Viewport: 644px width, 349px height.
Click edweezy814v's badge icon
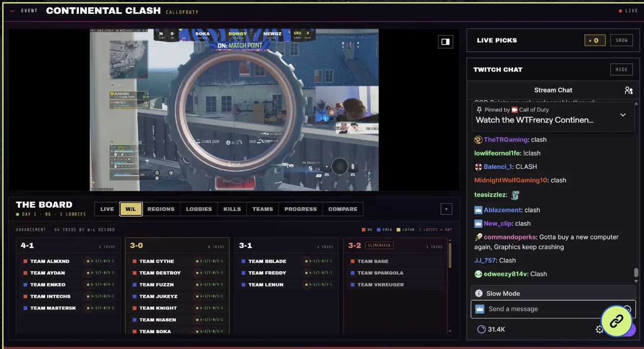478,274
